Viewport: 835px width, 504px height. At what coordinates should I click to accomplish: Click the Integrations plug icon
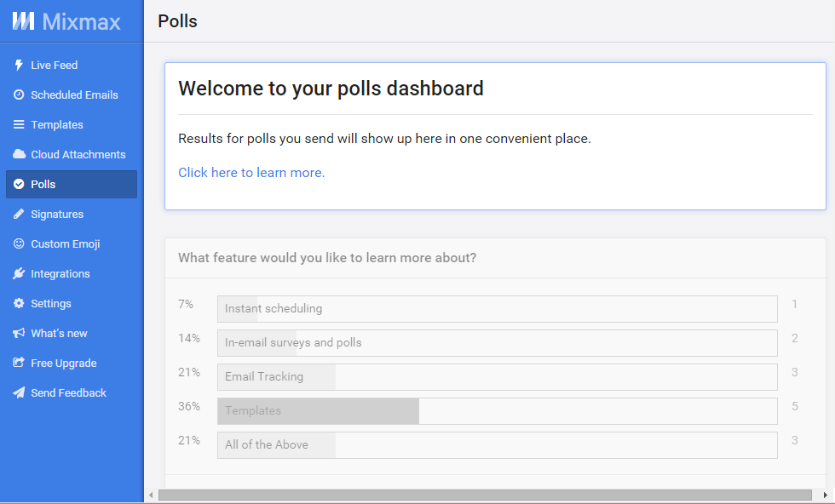click(x=19, y=273)
